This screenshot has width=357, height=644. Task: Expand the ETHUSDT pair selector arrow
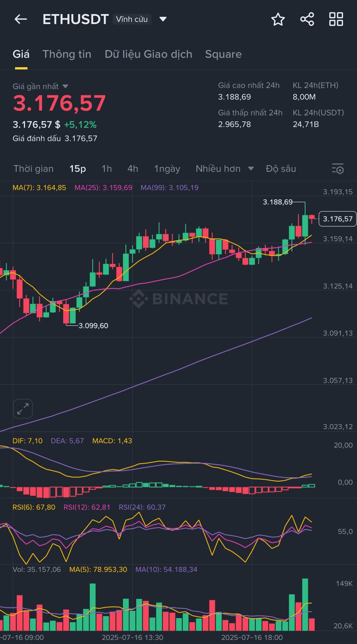(x=163, y=19)
